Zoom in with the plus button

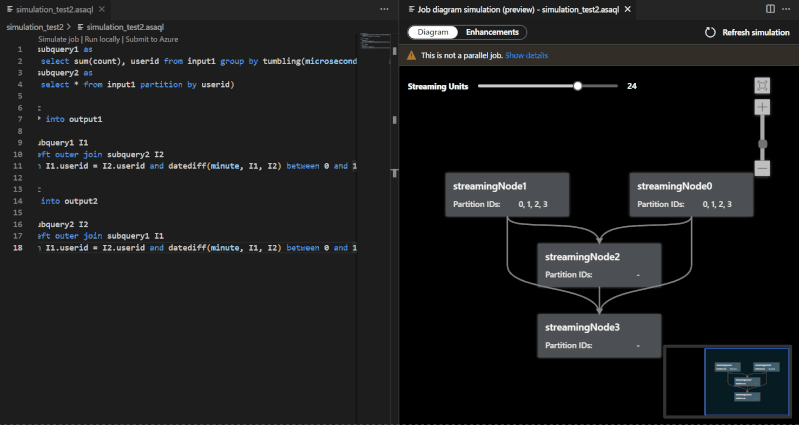tap(762, 107)
